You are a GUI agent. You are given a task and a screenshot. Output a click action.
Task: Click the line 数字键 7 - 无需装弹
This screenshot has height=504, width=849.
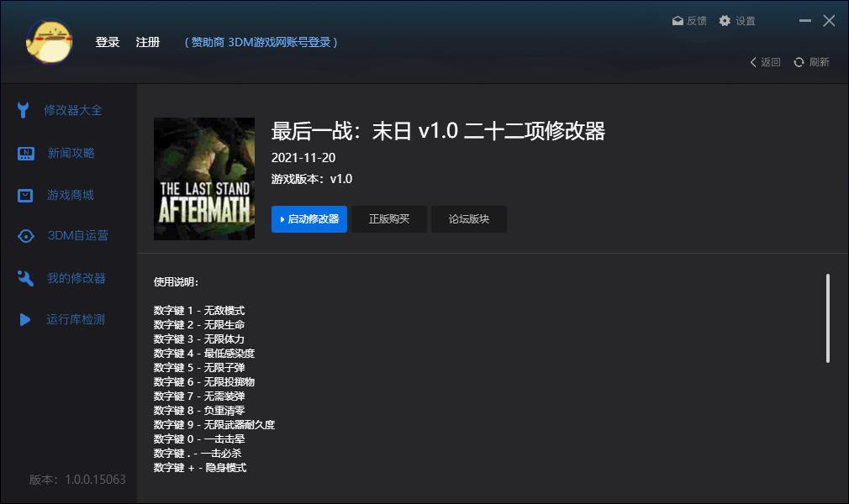(199, 396)
